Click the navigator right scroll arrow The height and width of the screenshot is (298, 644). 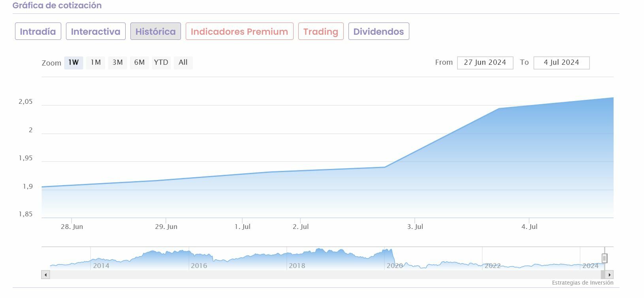pos(609,275)
